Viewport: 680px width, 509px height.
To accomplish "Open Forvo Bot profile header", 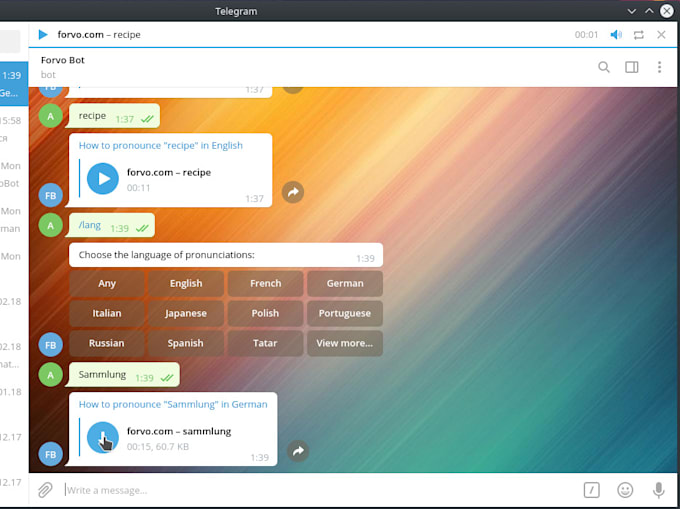I will pyautogui.click(x=63, y=67).
